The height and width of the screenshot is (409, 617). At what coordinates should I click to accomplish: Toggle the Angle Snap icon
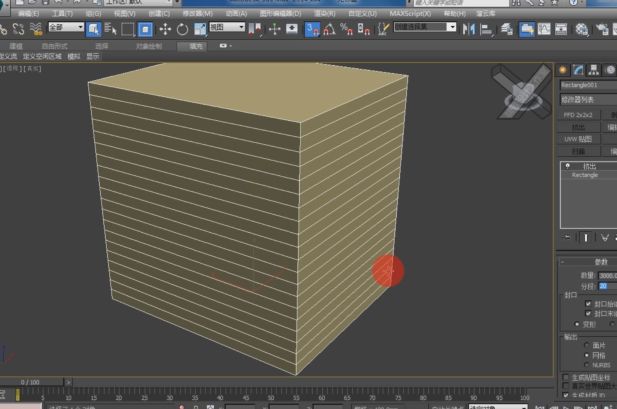pyautogui.click(x=328, y=29)
